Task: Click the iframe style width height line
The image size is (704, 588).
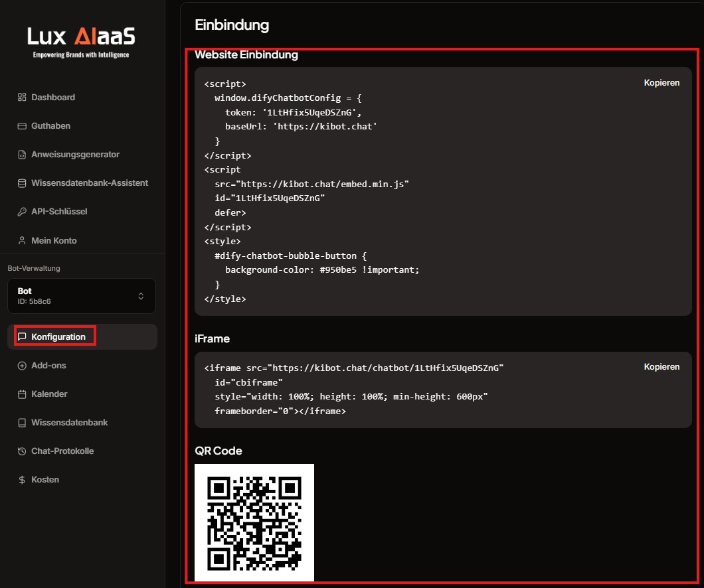Action: 351,396
